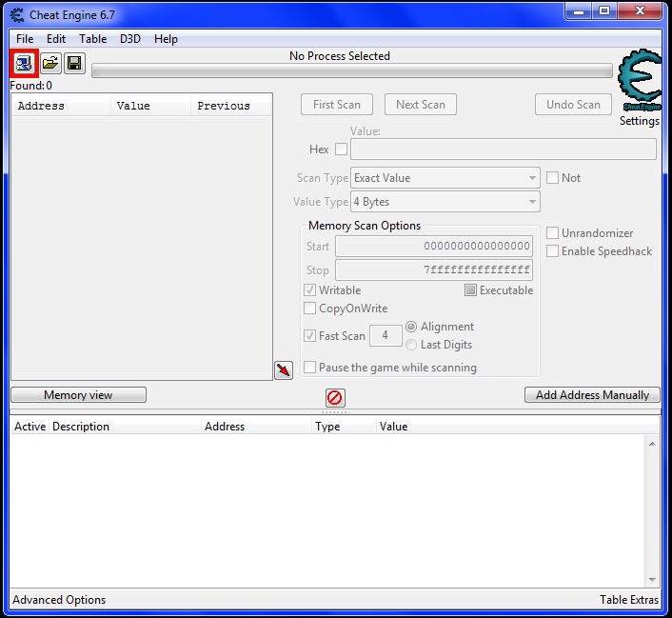Open a cheat table file icon
The image size is (672, 618).
click(x=50, y=64)
